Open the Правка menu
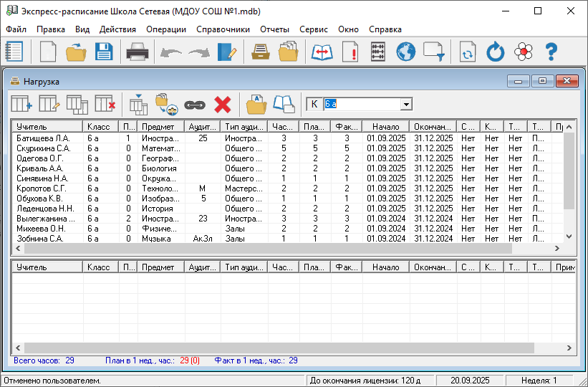 [x=51, y=29]
